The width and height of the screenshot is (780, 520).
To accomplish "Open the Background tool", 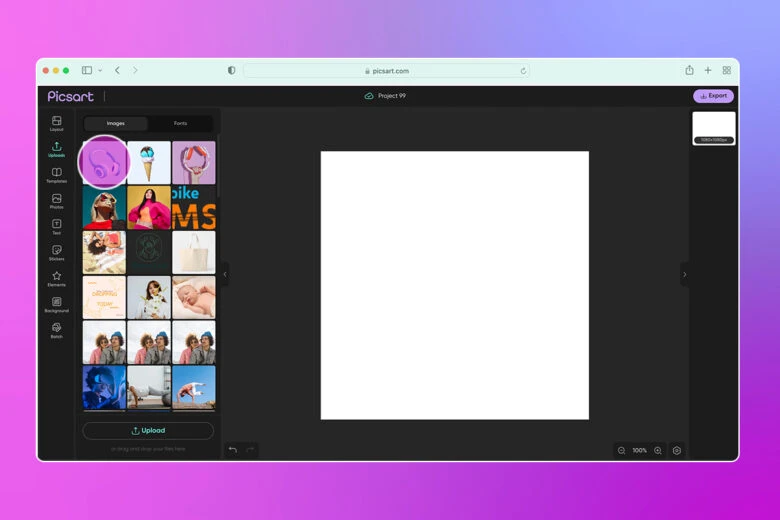I will point(57,304).
